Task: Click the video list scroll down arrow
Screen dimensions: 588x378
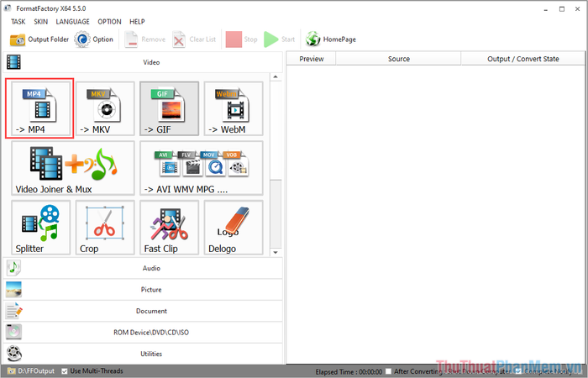Action: 276,252
